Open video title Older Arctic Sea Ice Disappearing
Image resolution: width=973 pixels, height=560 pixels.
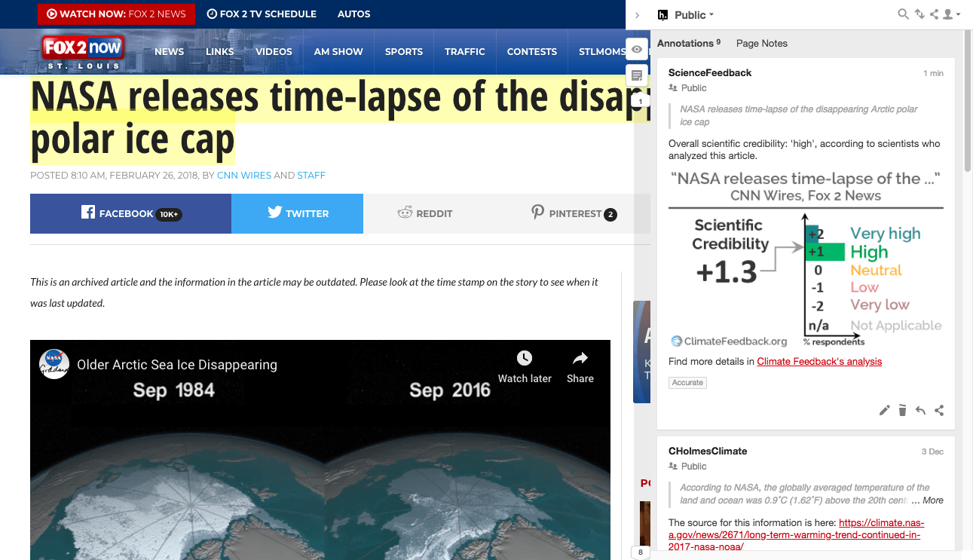coord(177,365)
